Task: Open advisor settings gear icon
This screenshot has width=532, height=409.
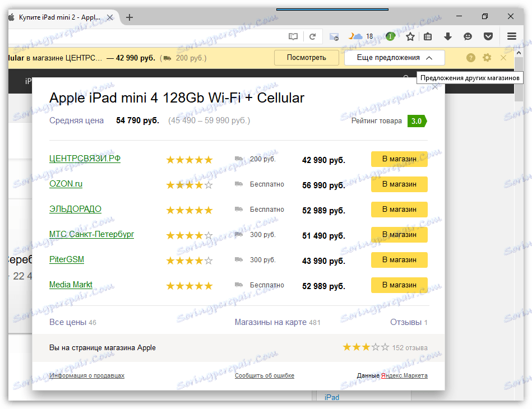Action: (487, 58)
